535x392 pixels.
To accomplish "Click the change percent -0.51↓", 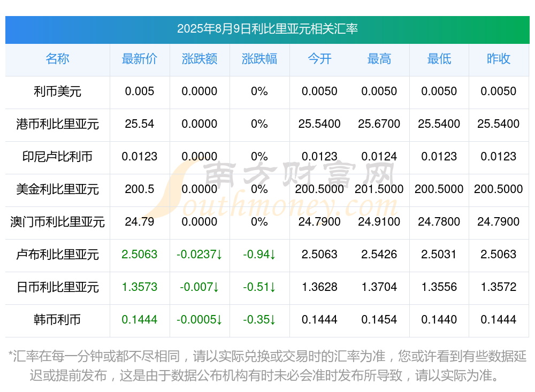I will [259, 287].
